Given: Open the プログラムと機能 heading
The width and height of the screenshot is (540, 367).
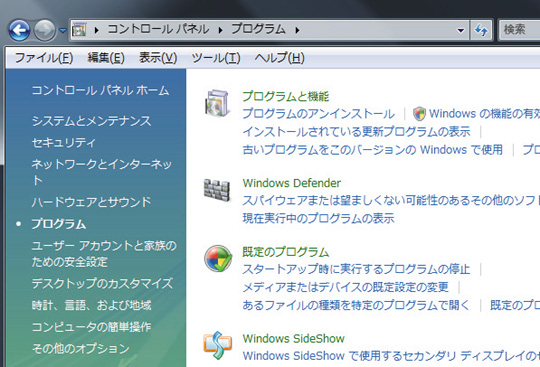Looking at the screenshot, I should pyautogui.click(x=285, y=96).
